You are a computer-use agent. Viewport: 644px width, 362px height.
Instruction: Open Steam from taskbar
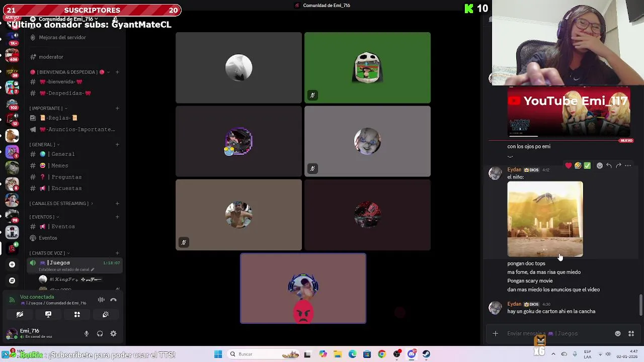(x=426, y=354)
